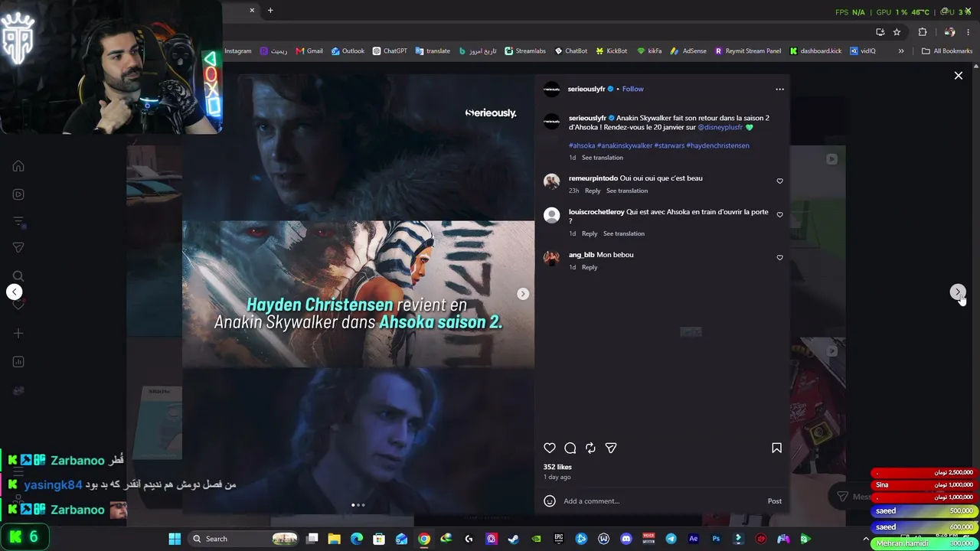Launch Steam from the taskbar
This screenshot has height=551, width=980.
coord(514,539)
